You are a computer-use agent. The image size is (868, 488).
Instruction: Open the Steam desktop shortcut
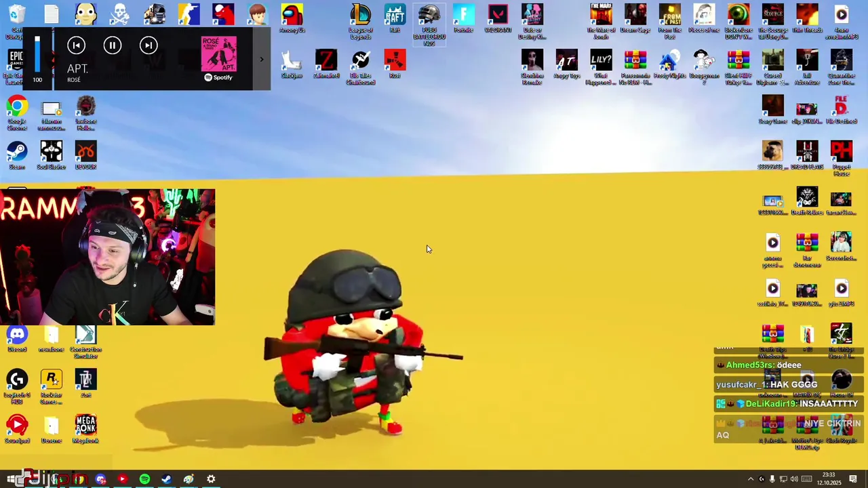point(17,155)
